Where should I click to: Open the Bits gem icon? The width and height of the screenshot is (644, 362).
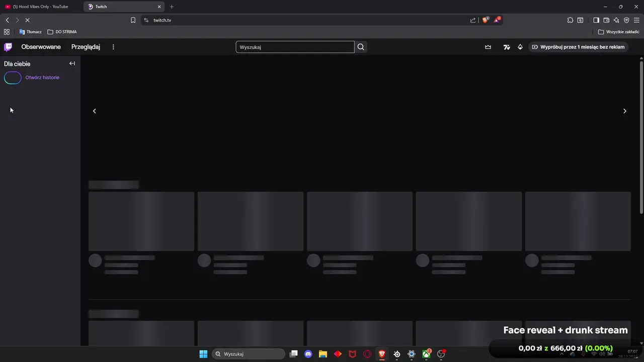[x=520, y=47]
